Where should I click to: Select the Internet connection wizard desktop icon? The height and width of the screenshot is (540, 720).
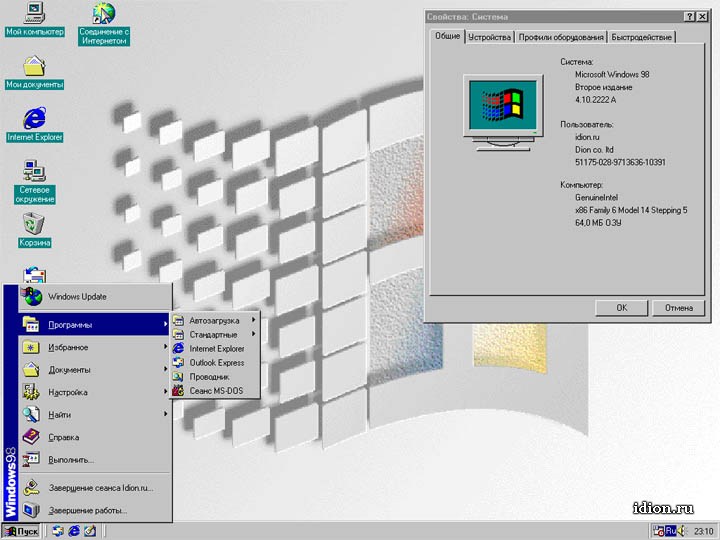(104, 23)
